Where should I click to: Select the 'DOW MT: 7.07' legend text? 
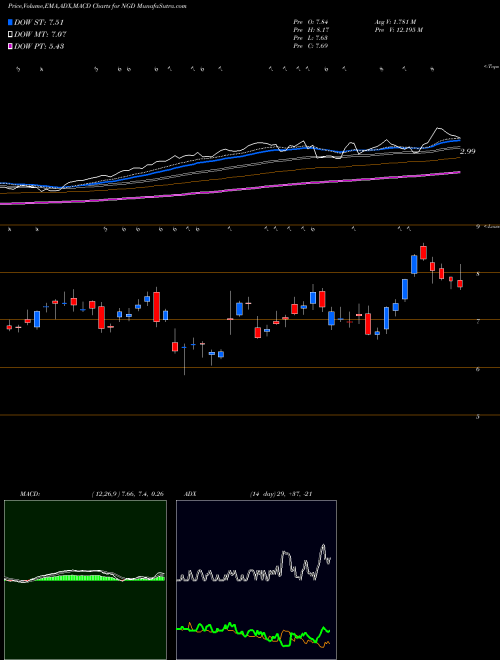pyautogui.click(x=40, y=34)
